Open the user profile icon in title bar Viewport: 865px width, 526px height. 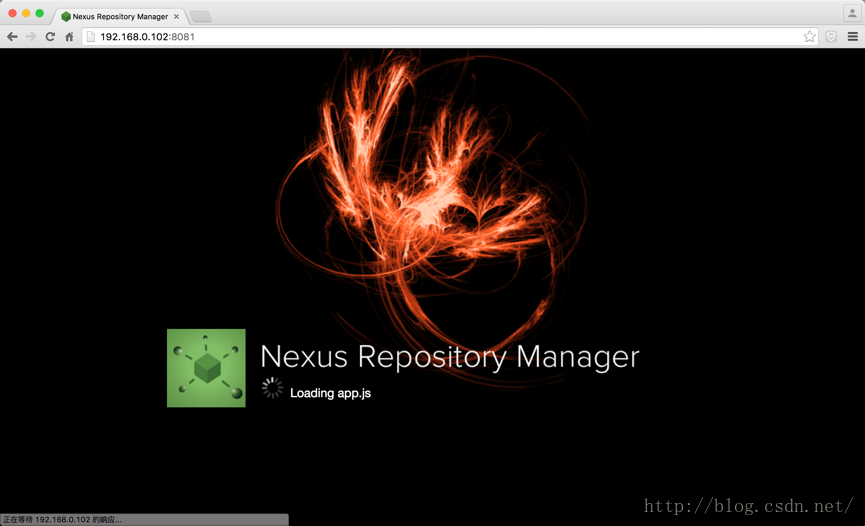(x=852, y=13)
